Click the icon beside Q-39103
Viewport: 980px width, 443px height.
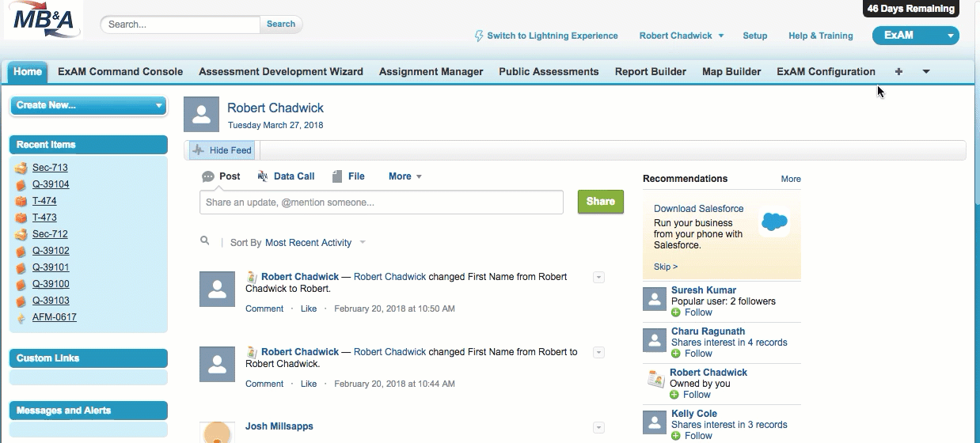[x=21, y=301]
